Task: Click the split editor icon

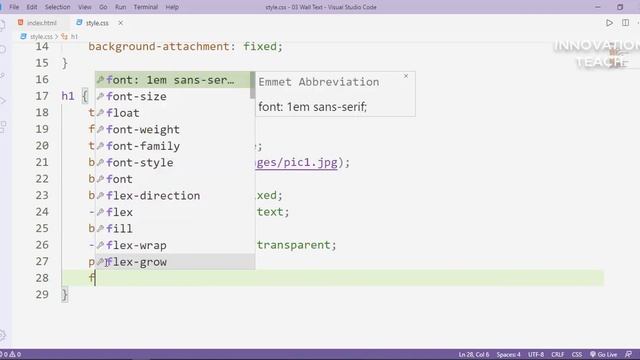Action: point(625,23)
